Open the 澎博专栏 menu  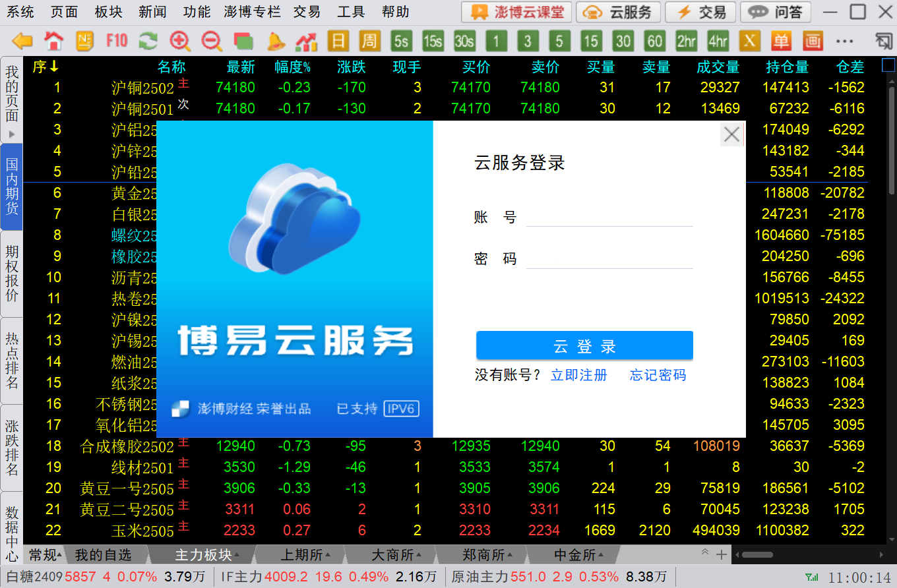(x=252, y=12)
